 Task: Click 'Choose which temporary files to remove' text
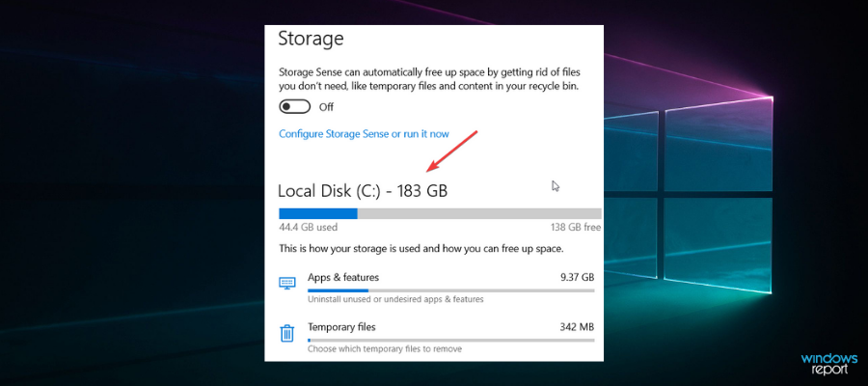coord(384,349)
